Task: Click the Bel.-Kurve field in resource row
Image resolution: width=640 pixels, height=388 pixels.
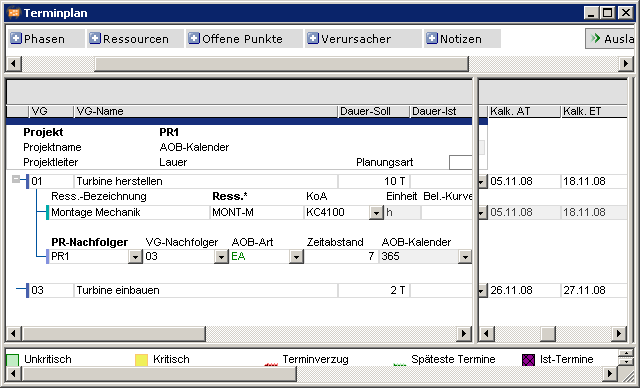Action: coord(447,213)
